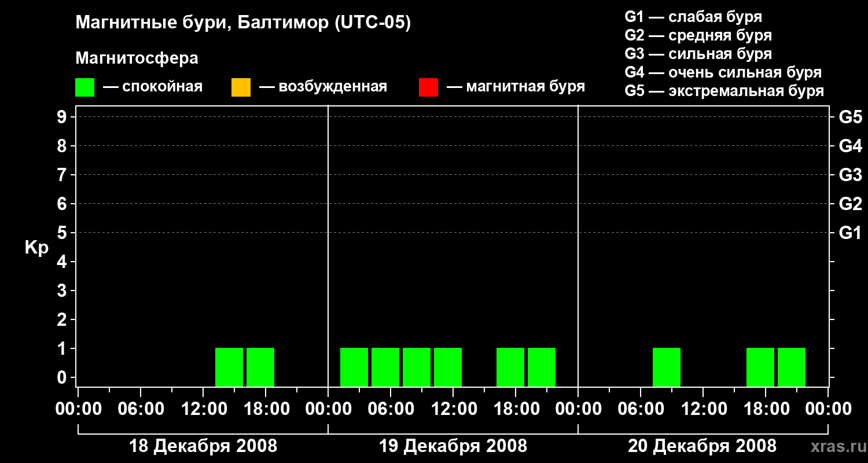Click 'G3 — сильная буря' legend line
This screenshot has width=868, height=463.
click(x=698, y=54)
